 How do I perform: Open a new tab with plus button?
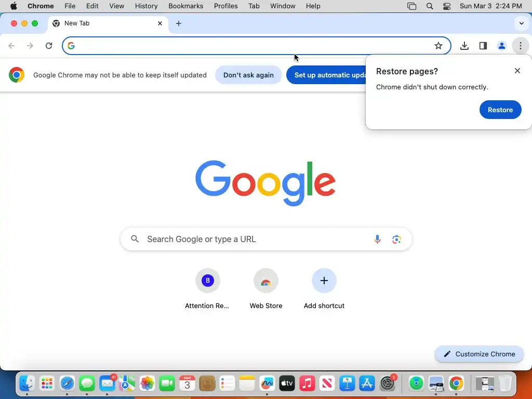click(179, 23)
